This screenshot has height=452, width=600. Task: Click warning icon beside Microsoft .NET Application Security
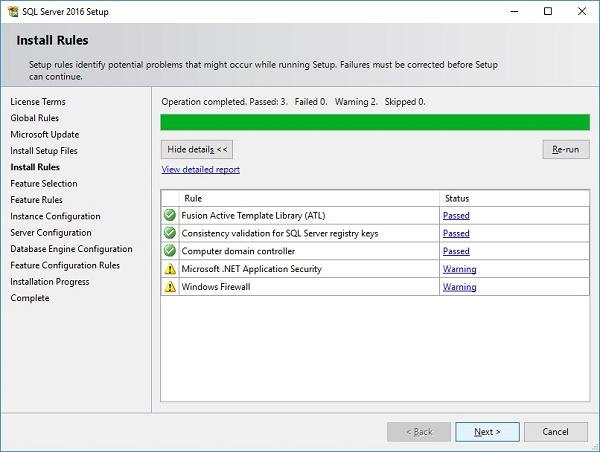169,269
